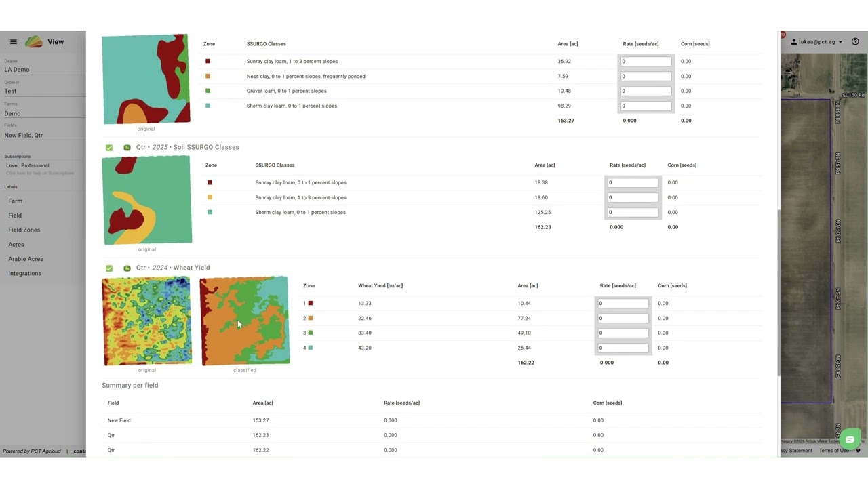Click the green swatch for Gruver loam
The height and width of the screenshot is (488, 868).
click(x=208, y=91)
